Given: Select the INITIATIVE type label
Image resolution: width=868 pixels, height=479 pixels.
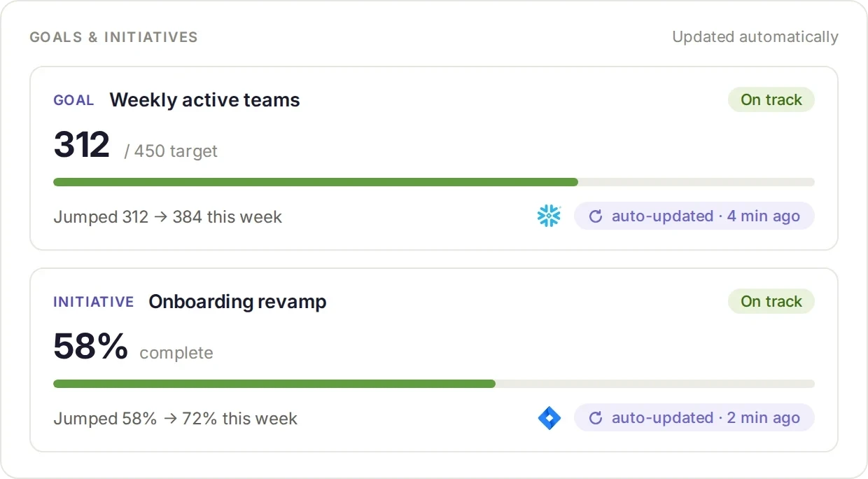Looking at the screenshot, I should tap(94, 302).
